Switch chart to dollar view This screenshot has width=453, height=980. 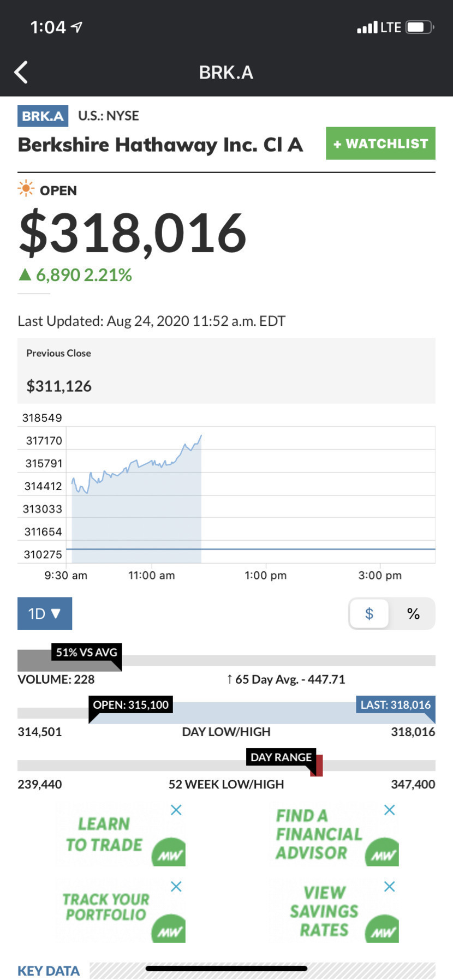pos(369,614)
